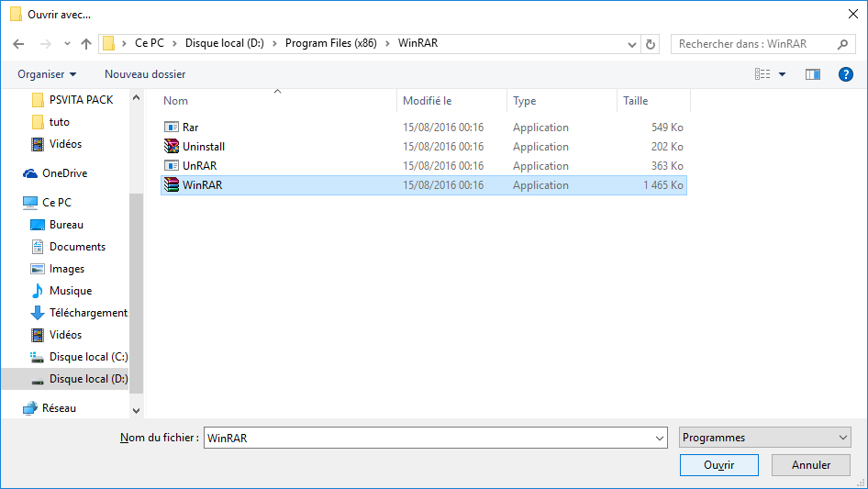
Task: Expand Nom du fichier dropdown arrow
Action: tap(660, 438)
